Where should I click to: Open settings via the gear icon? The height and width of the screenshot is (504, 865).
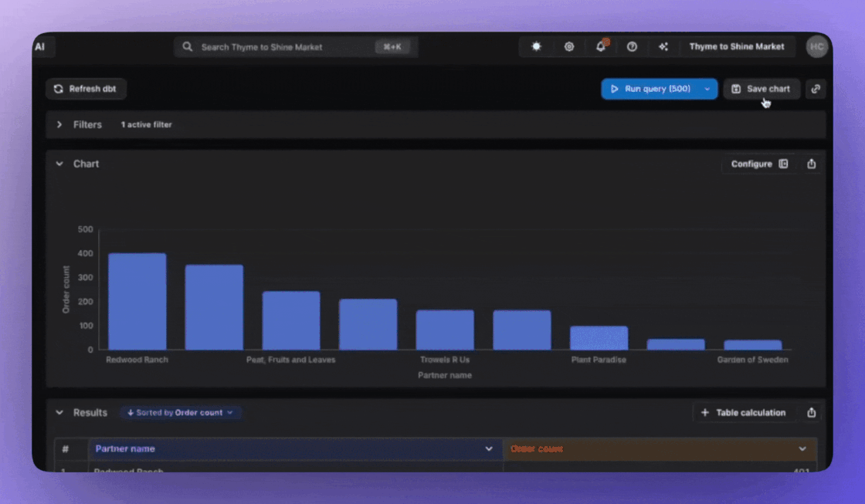[569, 46]
